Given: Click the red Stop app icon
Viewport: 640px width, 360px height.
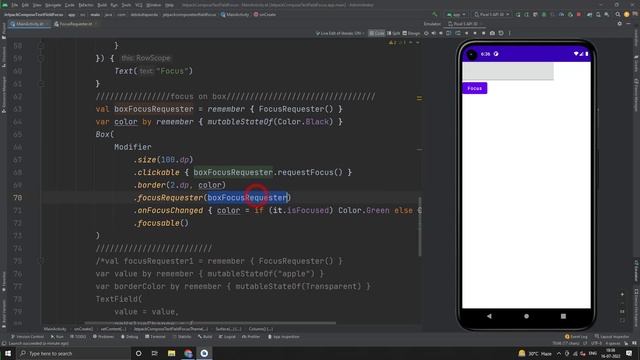Looking at the screenshot, I should point(579,14).
